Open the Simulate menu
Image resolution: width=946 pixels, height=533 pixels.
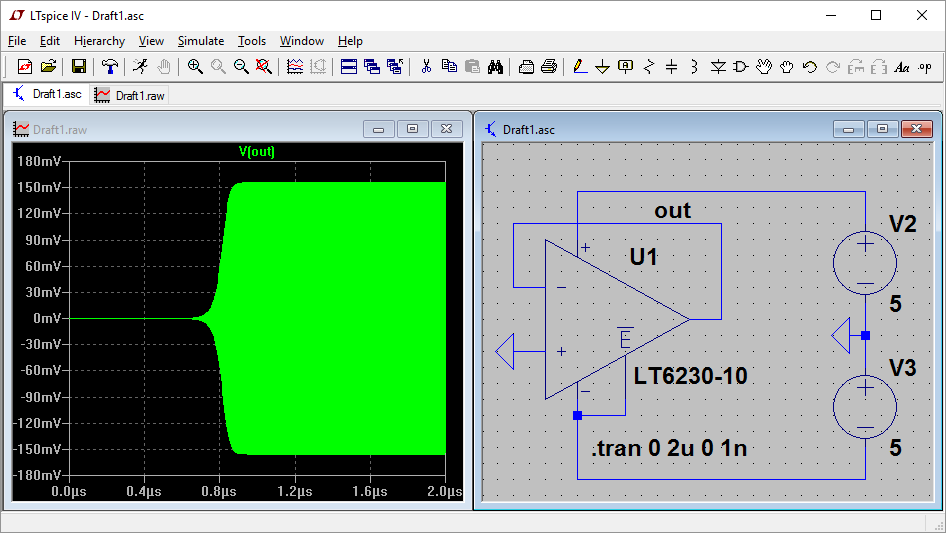[201, 41]
